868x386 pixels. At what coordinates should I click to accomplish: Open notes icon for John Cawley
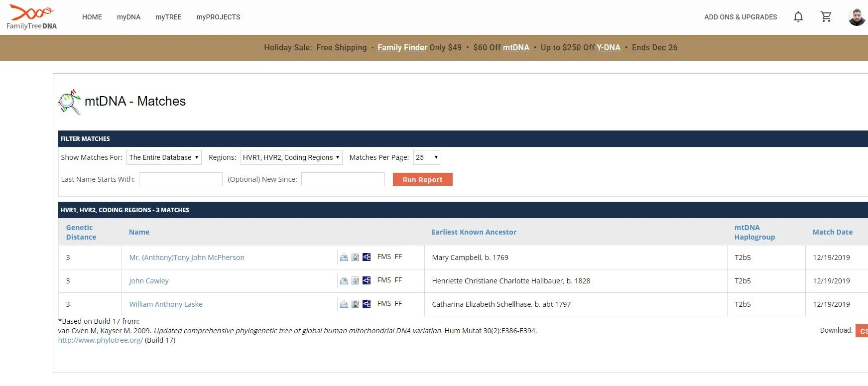point(355,281)
